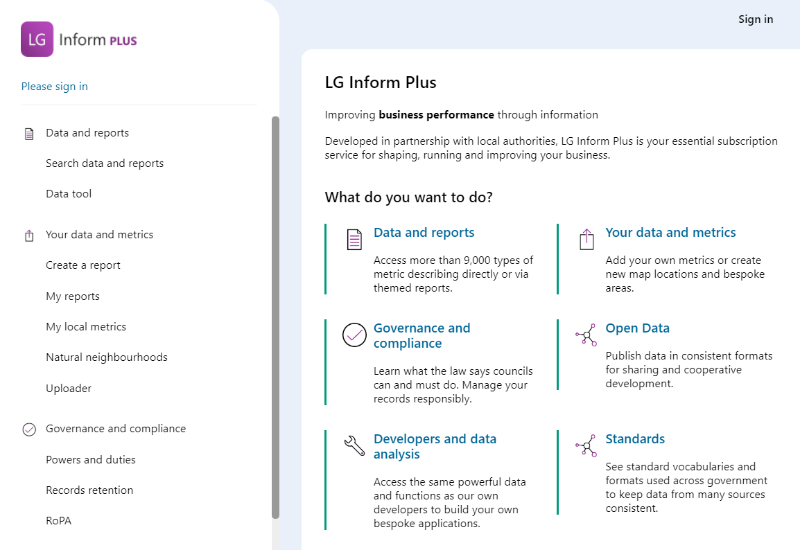The height and width of the screenshot is (550, 800).
Task: Select Natural neighbourhoods in the sidebar
Action: pos(107,357)
